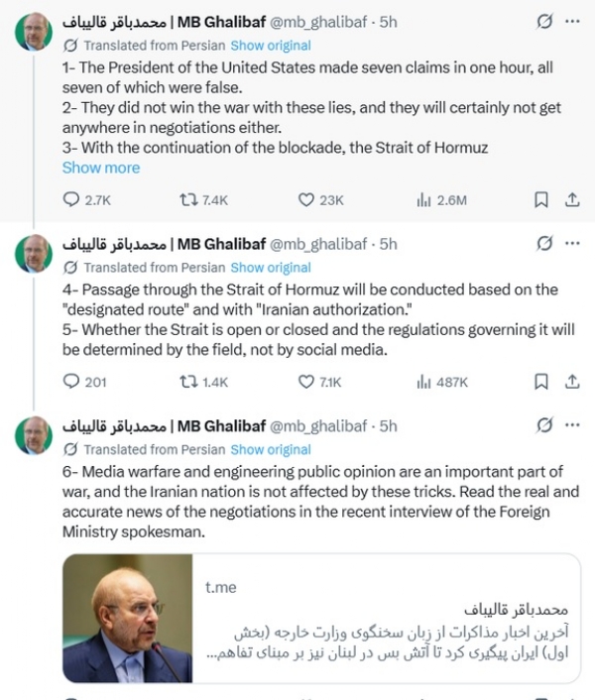Open more options menu on first tweet
The height and width of the screenshot is (700, 595).
coord(572,21)
